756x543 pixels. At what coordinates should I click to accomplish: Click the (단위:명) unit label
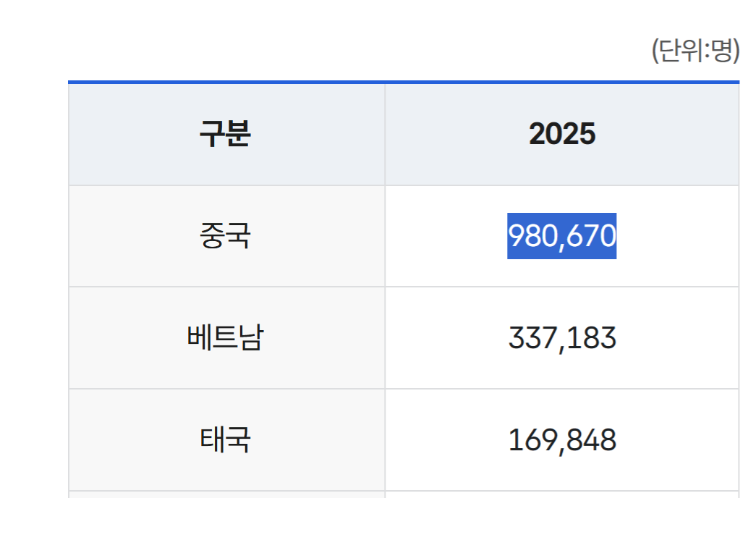click(695, 50)
